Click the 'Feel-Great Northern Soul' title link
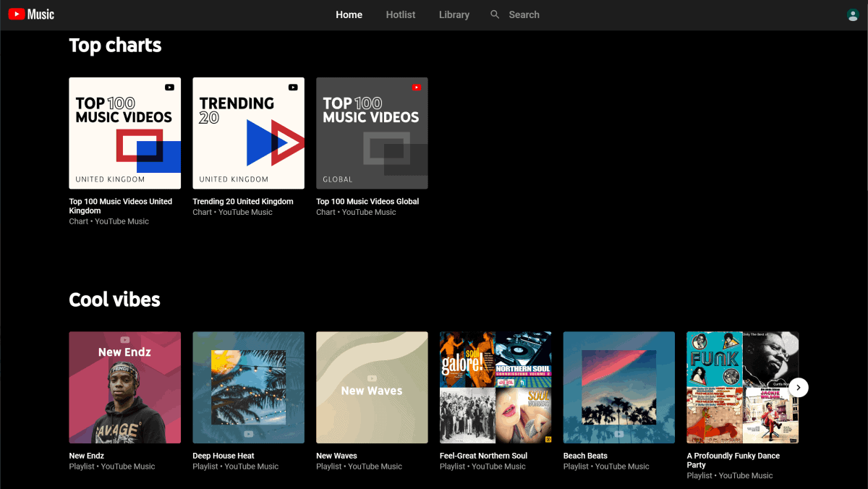Image resolution: width=868 pixels, height=489 pixels. point(484,456)
